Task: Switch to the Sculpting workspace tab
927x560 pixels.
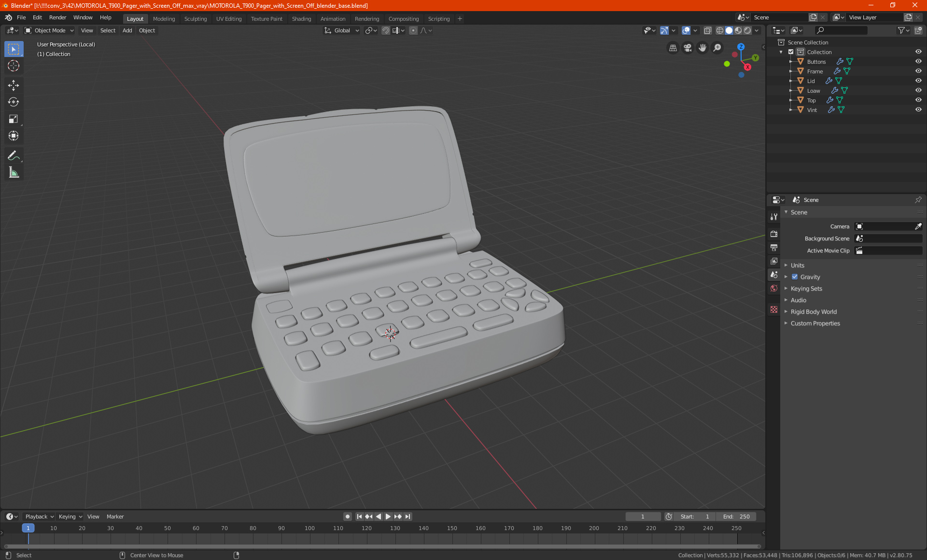Action: (x=196, y=19)
